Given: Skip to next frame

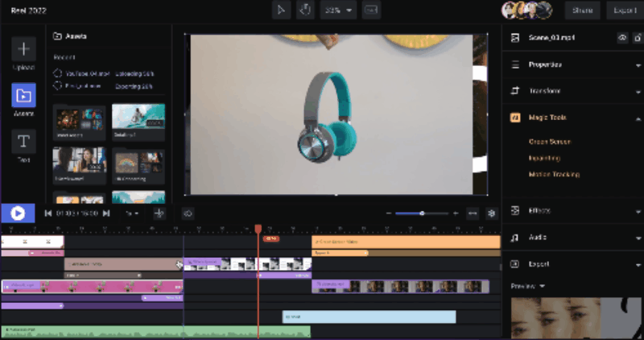Looking at the screenshot, I should coord(106,213).
